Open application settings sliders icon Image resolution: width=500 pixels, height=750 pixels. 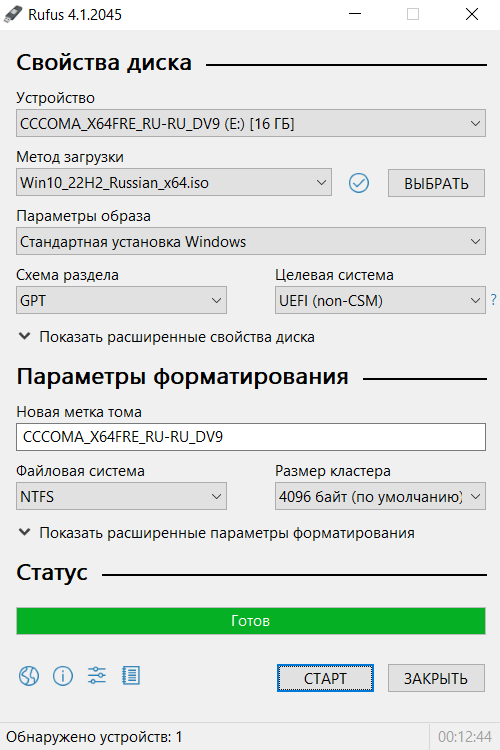pos(97,676)
